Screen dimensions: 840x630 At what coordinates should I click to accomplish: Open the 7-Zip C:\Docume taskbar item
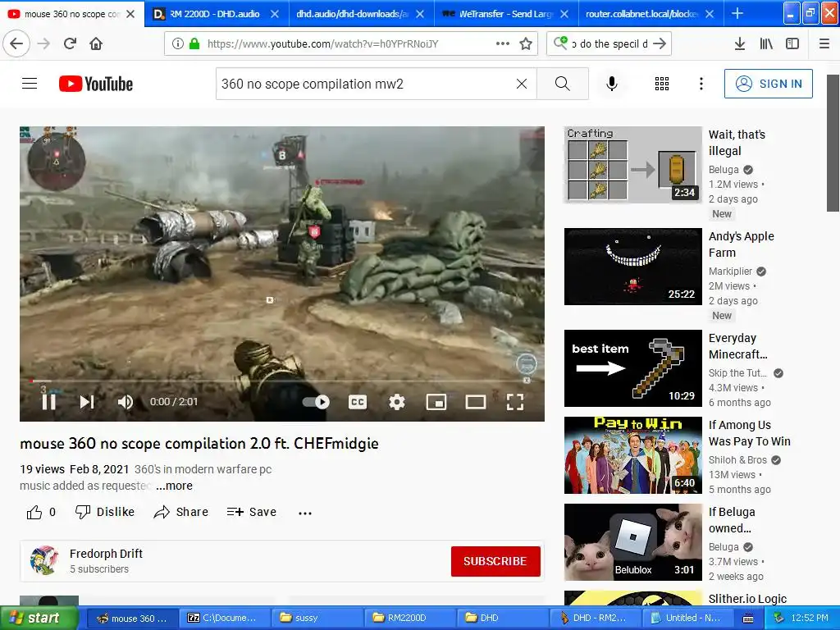(223, 618)
